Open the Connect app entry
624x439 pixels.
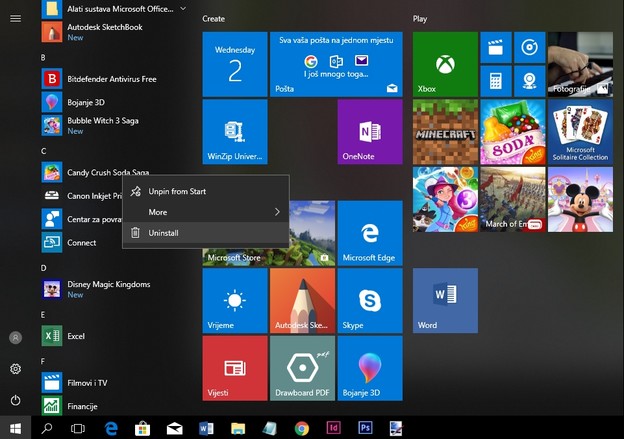81,242
